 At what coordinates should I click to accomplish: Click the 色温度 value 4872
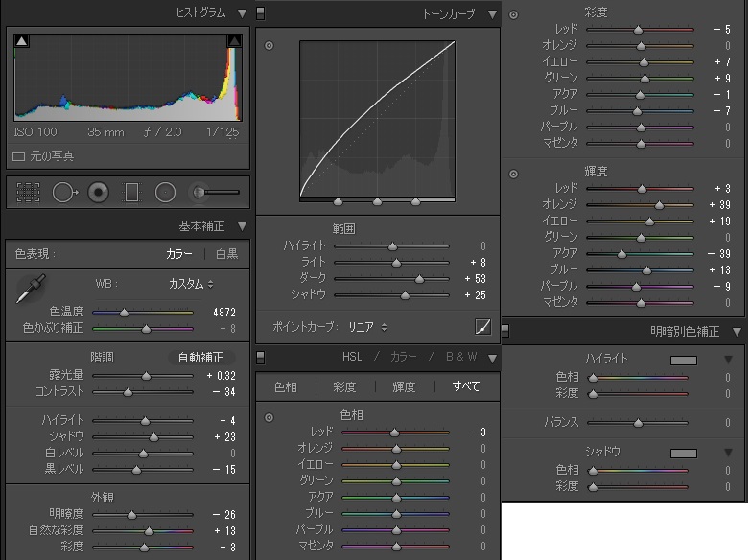click(224, 313)
